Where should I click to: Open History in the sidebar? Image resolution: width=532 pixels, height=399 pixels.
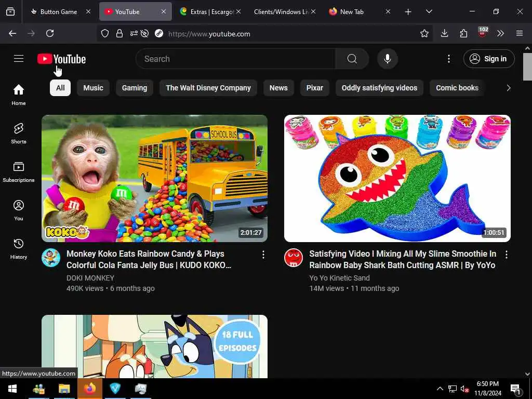pyautogui.click(x=19, y=249)
